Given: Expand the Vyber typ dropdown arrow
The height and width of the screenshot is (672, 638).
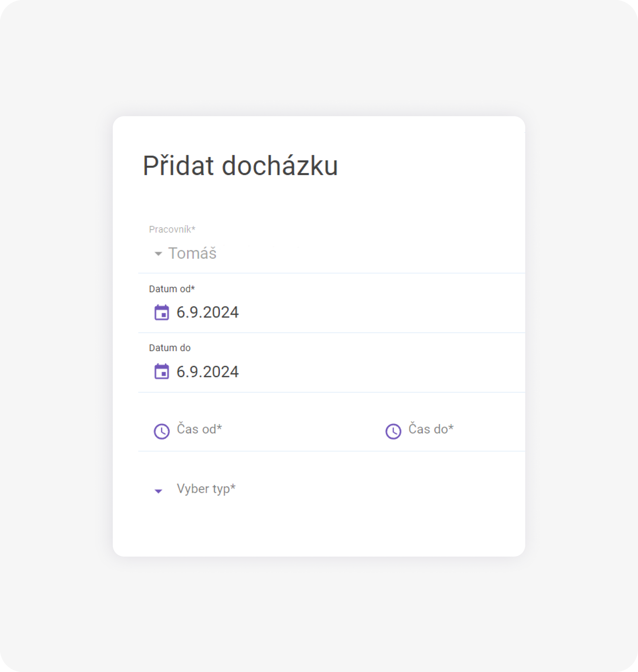Looking at the screenshot, I should 158,491.
